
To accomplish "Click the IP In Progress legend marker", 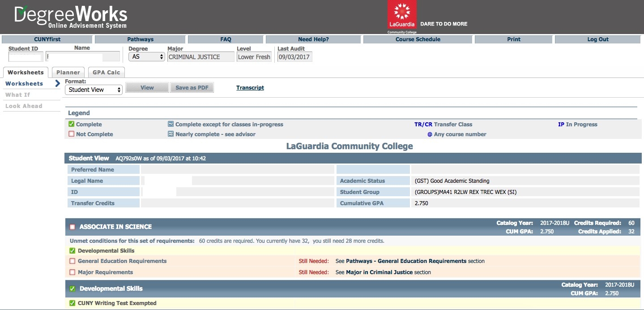I will pos(561,125).
